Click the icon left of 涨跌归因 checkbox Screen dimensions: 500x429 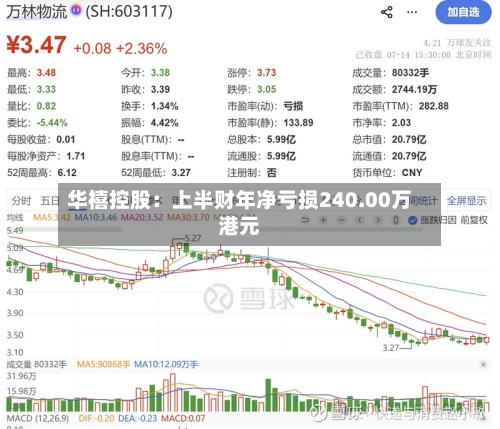click(x=396, y=220)
